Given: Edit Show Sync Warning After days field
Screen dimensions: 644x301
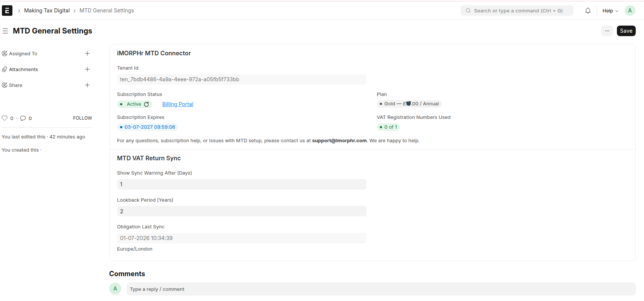Looking at the screenshot, I should (x=242, y=184).
